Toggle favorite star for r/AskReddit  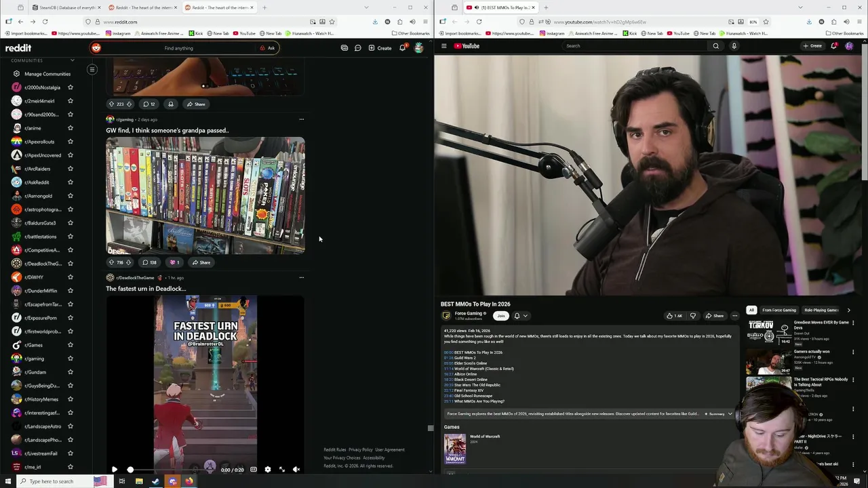tap(70, 182)
